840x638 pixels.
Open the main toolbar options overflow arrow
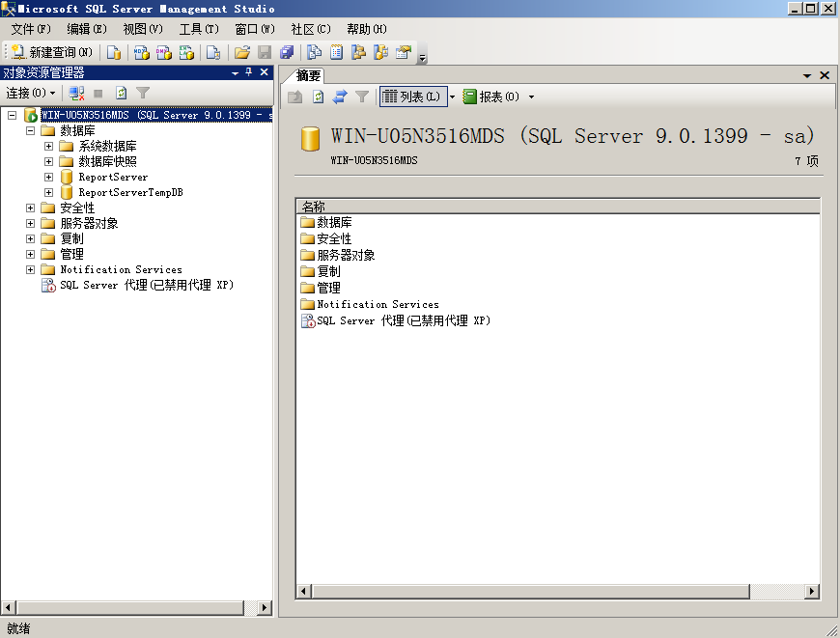[x=422, y=58]
